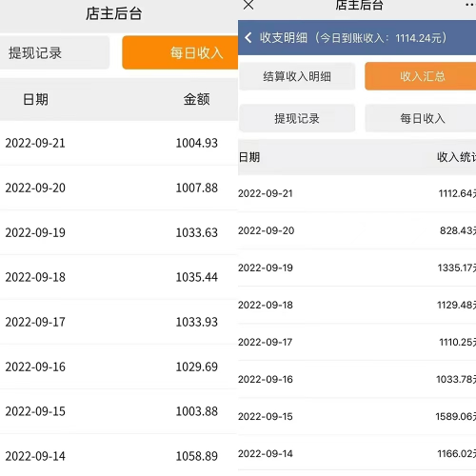This screenshot has width=476, height=476.
Task: Go back using the 收支明细 arrow
Action: [x=248, y=37]
